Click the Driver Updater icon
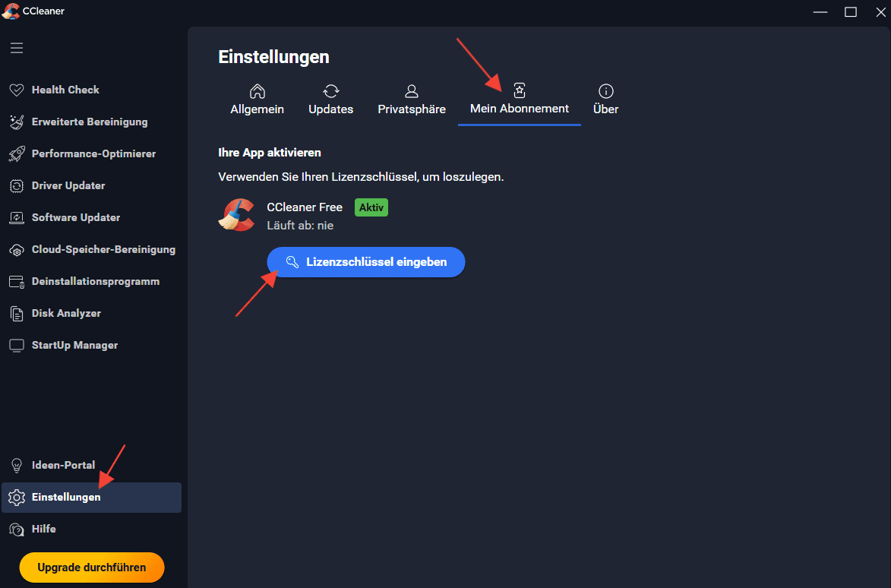The height and width of the screenshot is (588, 891). (17, 186)
